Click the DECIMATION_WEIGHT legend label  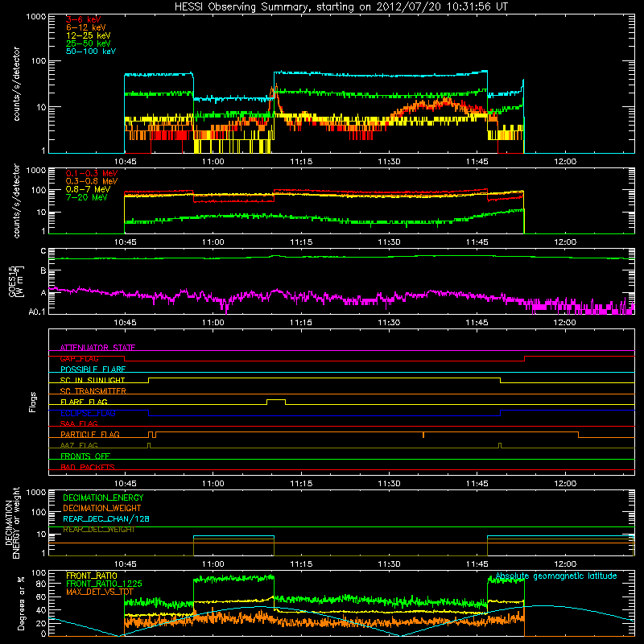102,508
